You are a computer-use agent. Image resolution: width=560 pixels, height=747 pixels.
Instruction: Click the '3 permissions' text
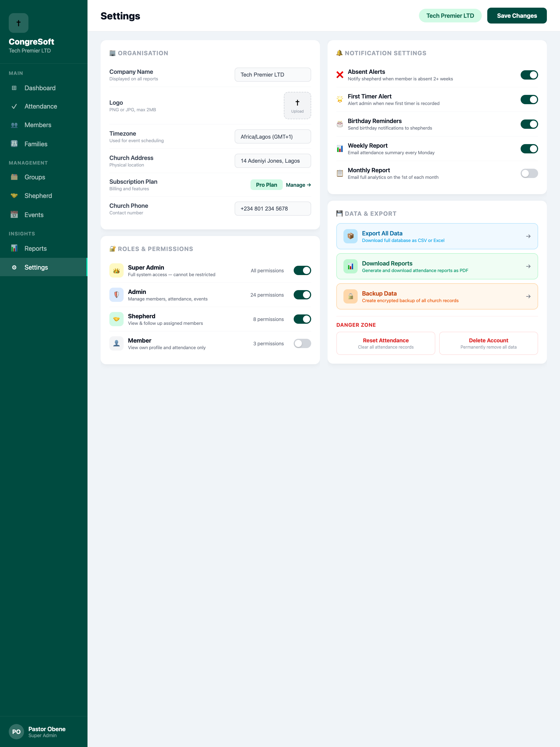click(268, 344)
